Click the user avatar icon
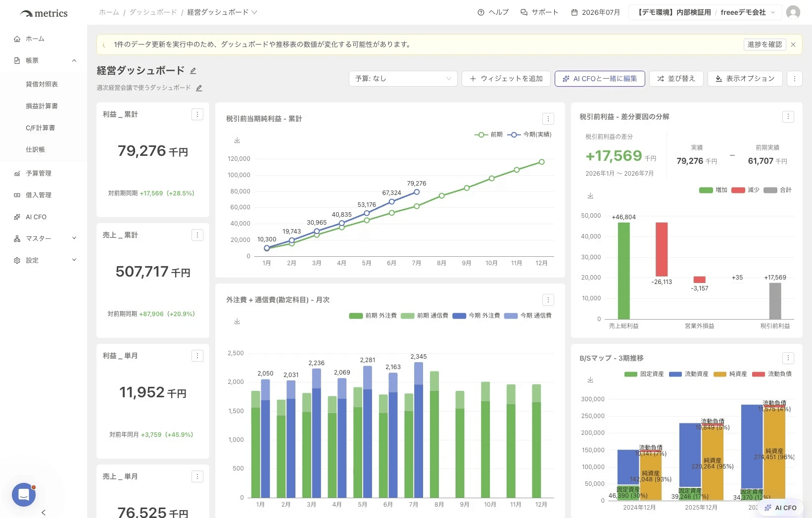Image resolution: width=812 pixels, height=518 pixels. coord(793,12)
